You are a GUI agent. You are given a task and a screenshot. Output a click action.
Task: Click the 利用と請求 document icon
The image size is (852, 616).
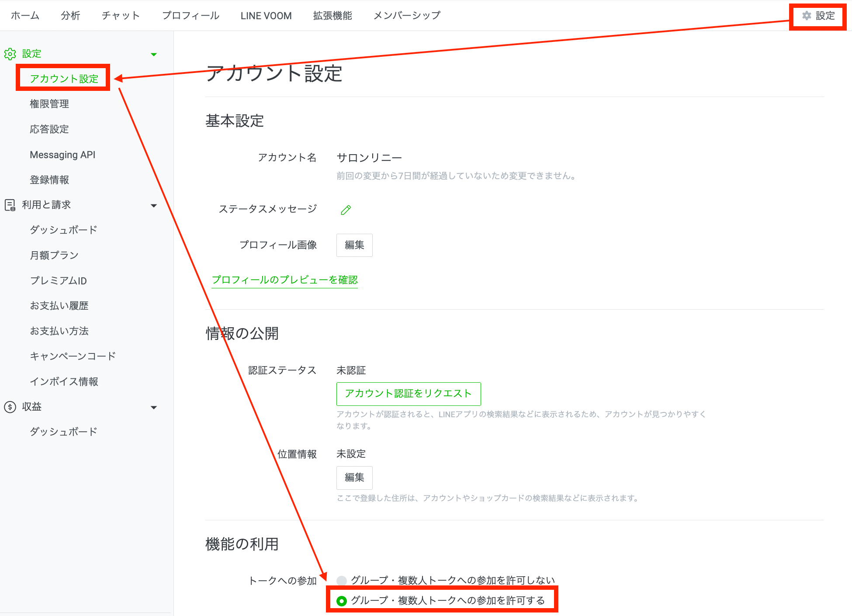point(10,205)
